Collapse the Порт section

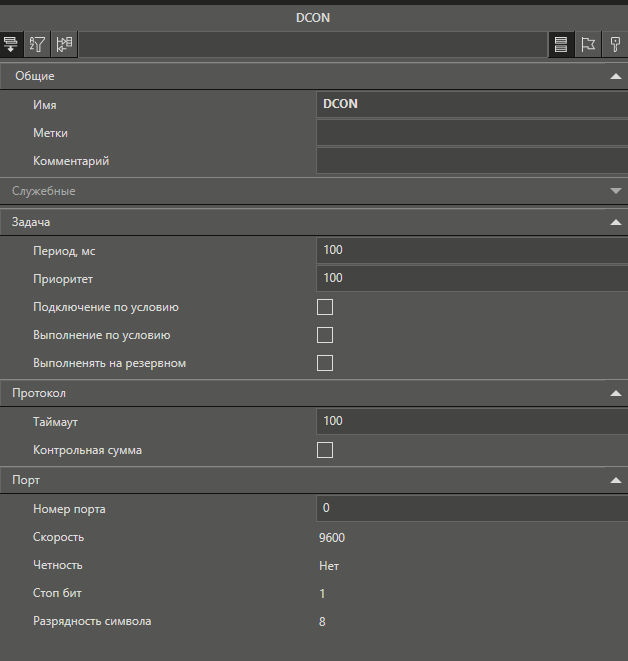click(x=615, y=481)
